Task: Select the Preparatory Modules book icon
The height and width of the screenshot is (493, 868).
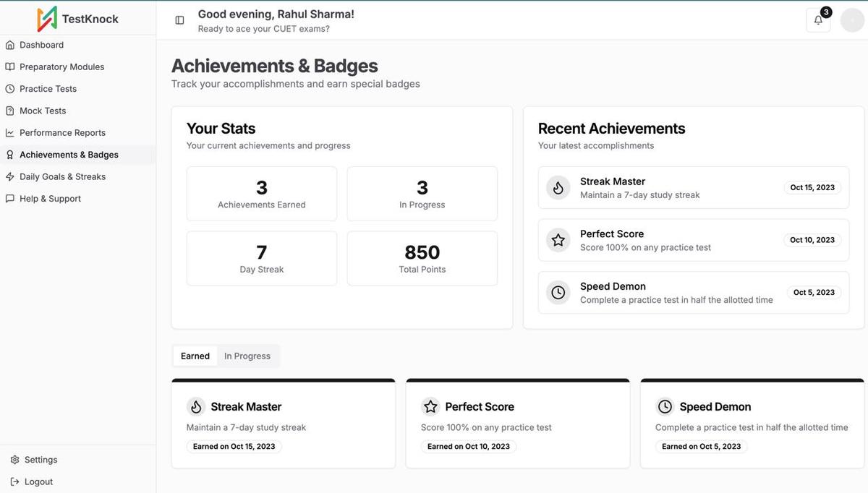Action: tap(10, 67)
